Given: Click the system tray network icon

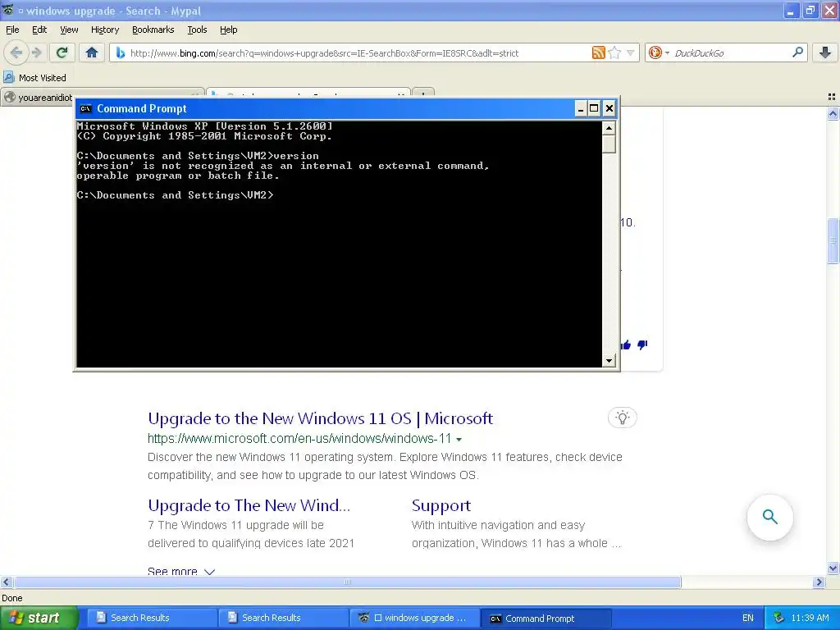Looking at the screenshot, I should [x=779, y=618].
